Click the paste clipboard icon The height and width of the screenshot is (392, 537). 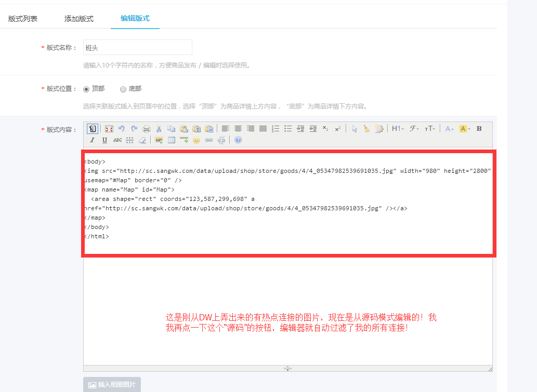pos(184,129)
